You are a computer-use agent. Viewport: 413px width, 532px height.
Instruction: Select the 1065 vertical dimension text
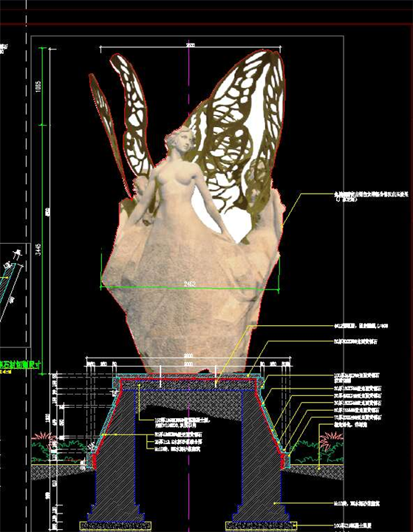click(38, 86)
